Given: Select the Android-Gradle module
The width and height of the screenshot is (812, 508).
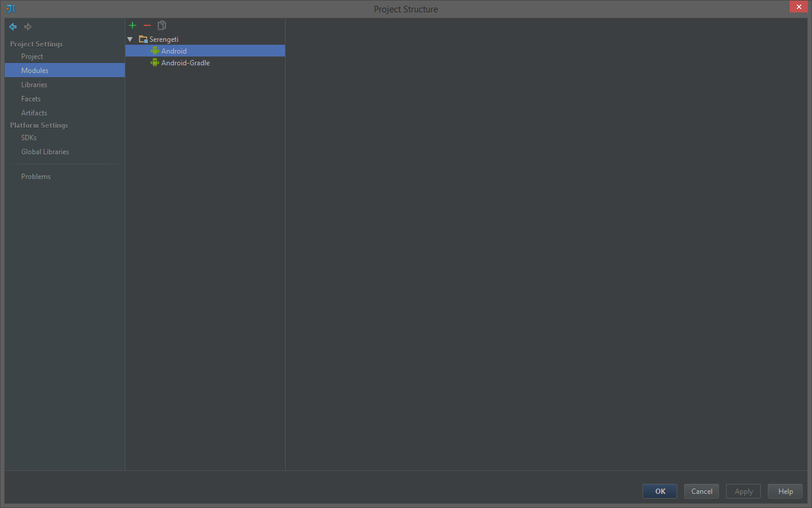Looking at the screenshot, I should [x=205, y=62].
